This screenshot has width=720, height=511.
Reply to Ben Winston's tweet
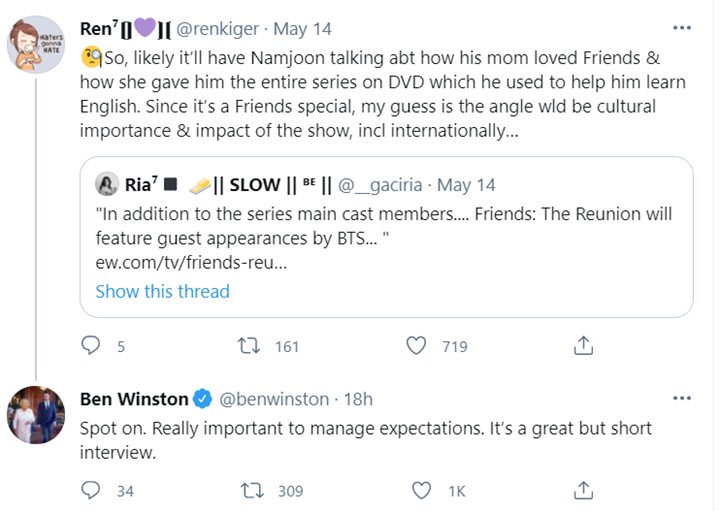[91, 490]
